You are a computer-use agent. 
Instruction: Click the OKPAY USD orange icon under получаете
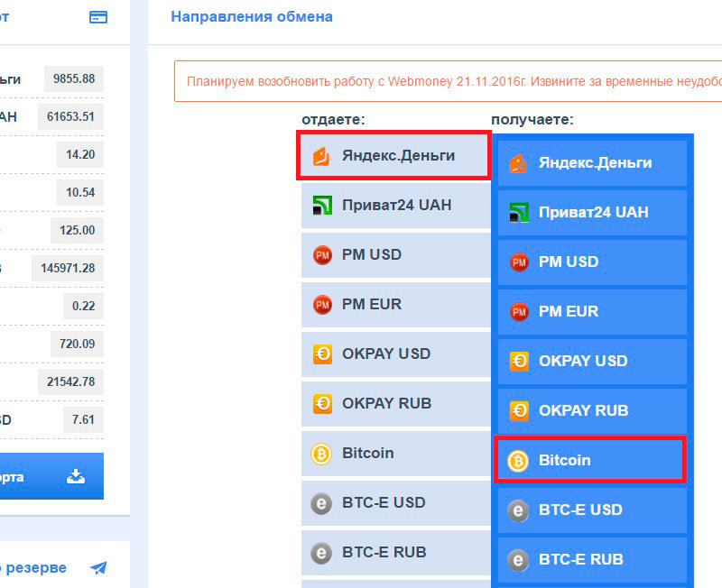point(520,362)
